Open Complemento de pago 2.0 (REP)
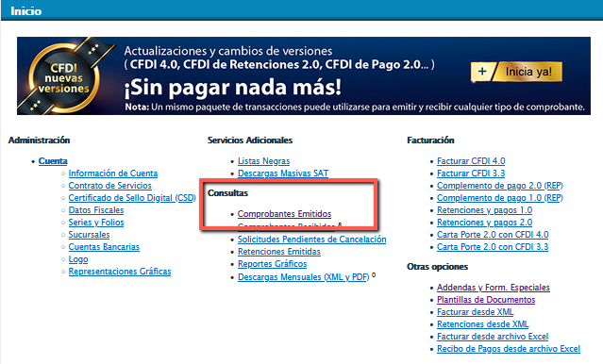This screenshot has height=364, width=603. click(499, 186)
